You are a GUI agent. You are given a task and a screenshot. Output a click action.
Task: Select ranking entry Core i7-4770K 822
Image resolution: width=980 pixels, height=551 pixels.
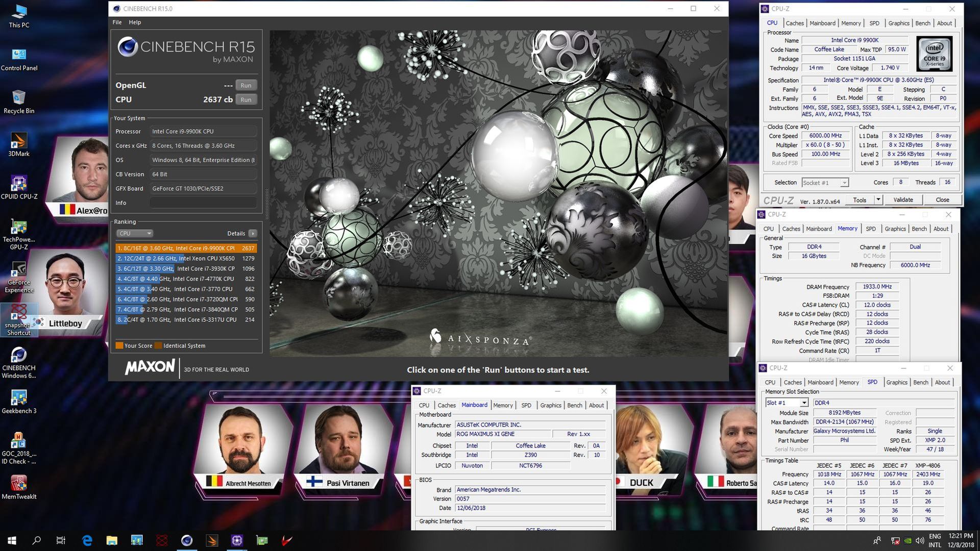coord(186,279)
